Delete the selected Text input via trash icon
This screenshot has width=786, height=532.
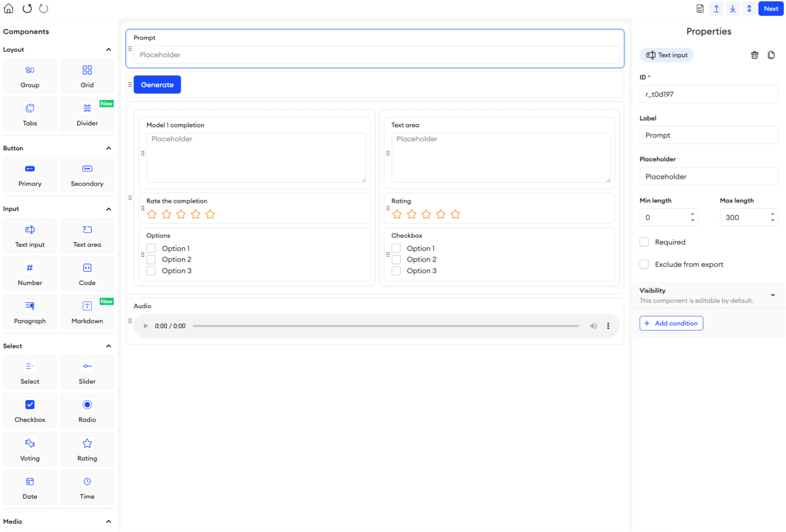pyautogui.click(x=755, y=55)
